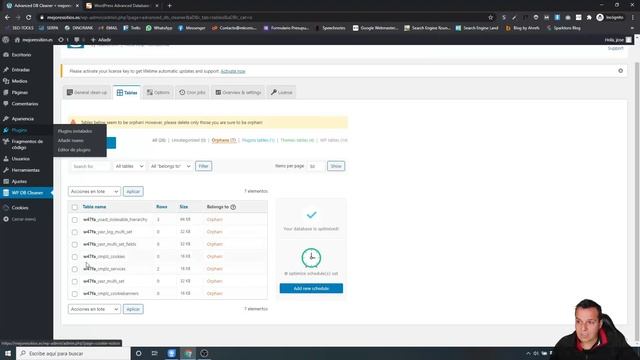Open Chrome from the Windows taskbar
The image size is (640, 360).
(188, 353)
